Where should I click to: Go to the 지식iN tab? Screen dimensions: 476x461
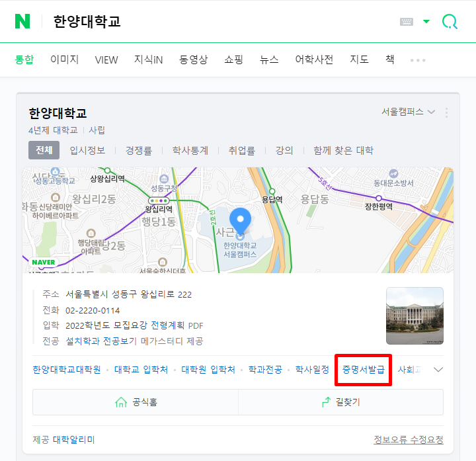(149, 60)
